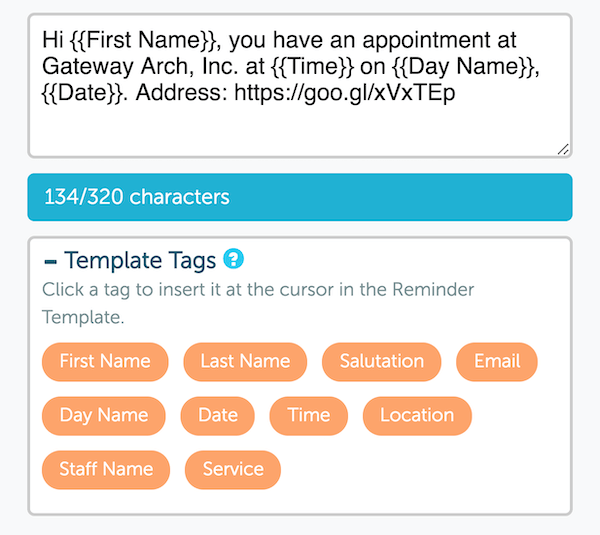Click the textarea resize handle

pos(563,149)
